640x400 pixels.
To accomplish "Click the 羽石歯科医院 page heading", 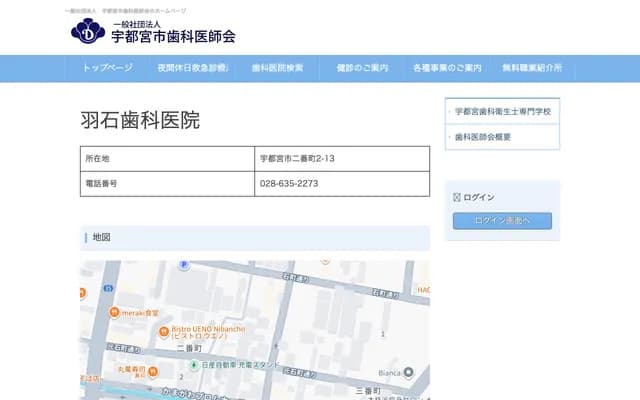I will click(x=140, y=120).
